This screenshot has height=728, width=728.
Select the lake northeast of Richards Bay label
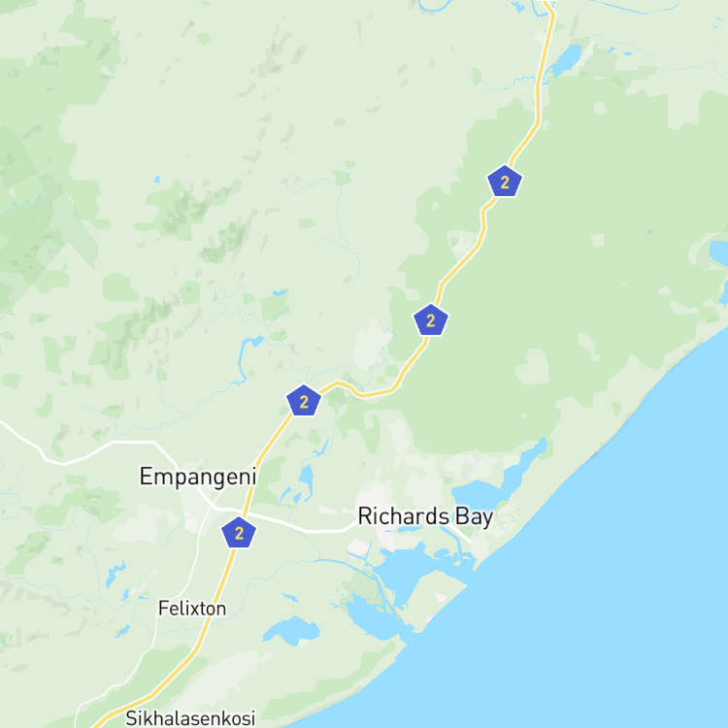coord(499,480)
